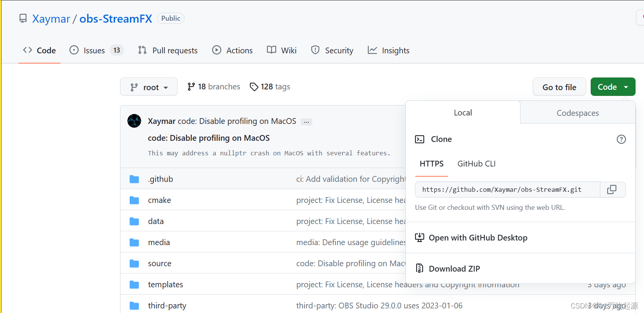Click the clone URL text field

click(507, 189)
